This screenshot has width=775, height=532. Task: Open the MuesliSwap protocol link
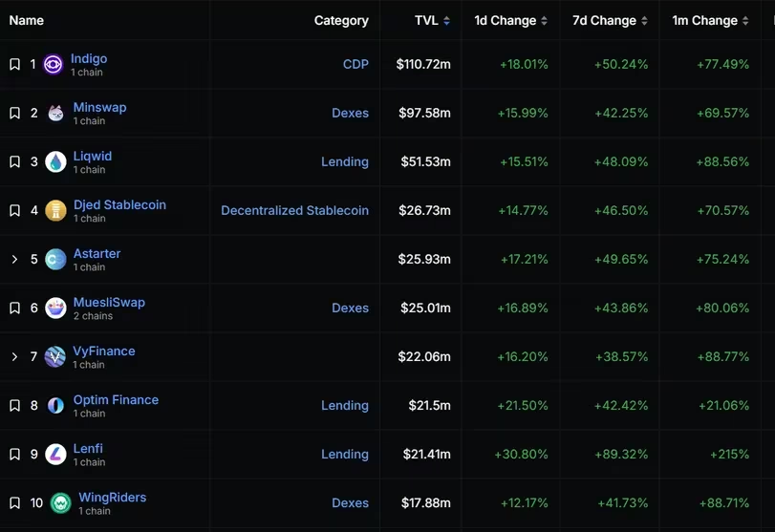[109, 303]
